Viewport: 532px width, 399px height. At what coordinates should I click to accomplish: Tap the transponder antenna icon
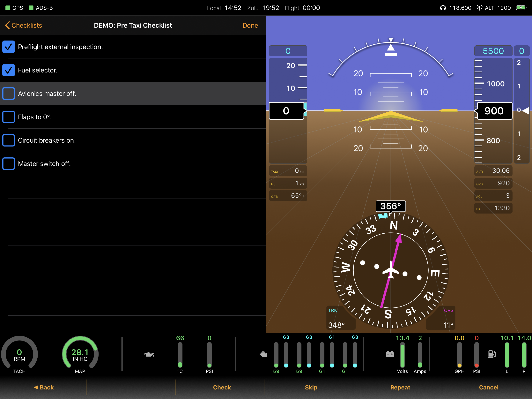(x=479, y=8)
